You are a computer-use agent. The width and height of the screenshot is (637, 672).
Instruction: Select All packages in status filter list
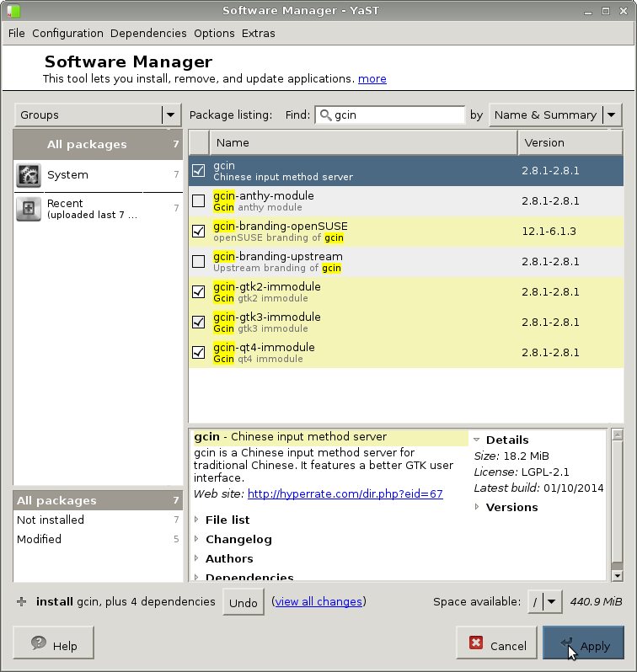click(x=99, y=500)
